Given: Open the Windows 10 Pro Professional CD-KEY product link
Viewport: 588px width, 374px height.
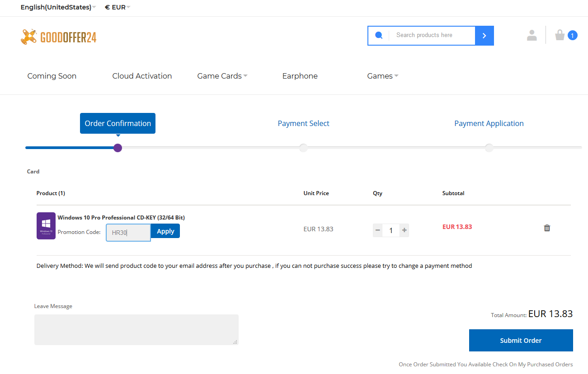Looking at the screenshot, I should 121,217.
